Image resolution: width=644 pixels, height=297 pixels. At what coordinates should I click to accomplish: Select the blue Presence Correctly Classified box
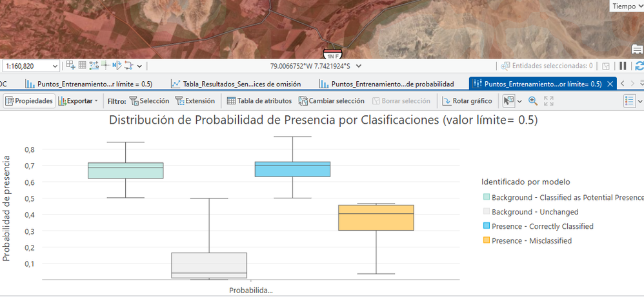(x=292, y=169)
